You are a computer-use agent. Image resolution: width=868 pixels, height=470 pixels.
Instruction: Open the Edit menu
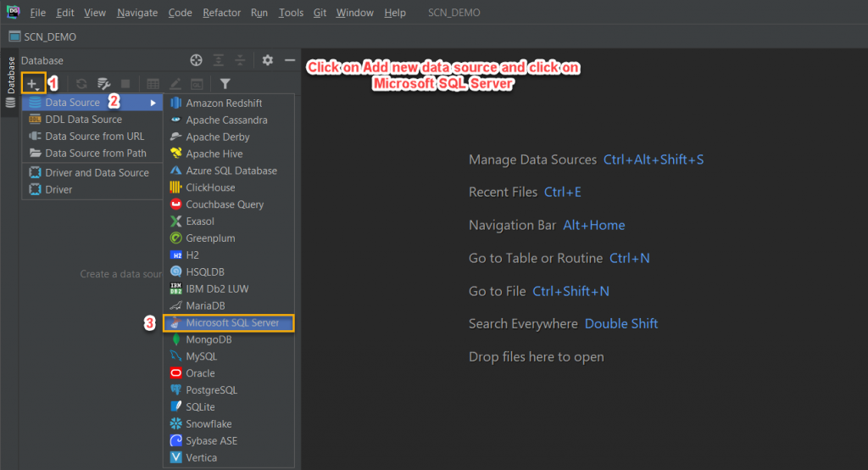tap(65, 12)
